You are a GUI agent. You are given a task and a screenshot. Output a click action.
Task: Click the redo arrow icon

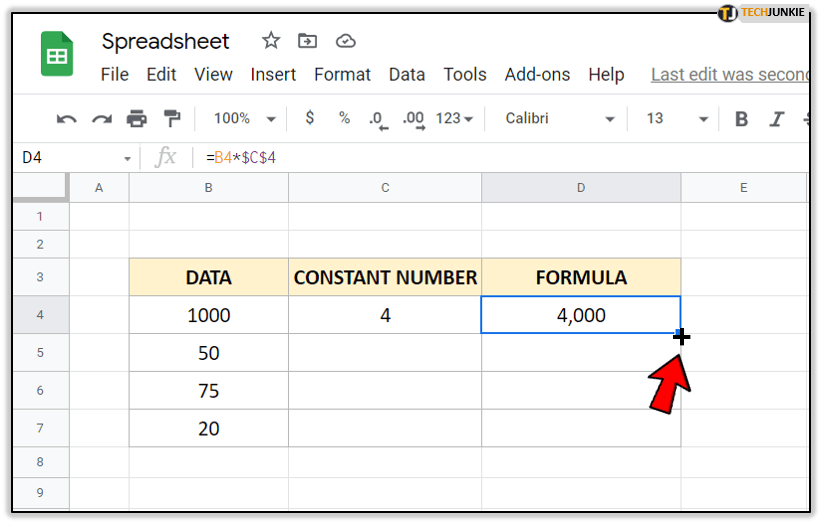101,119
